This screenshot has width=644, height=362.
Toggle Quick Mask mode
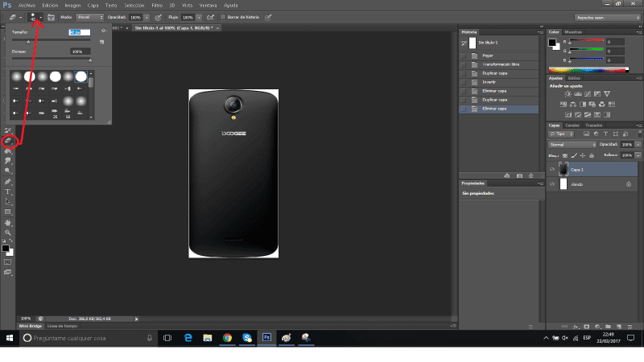(x=8, y=262)
